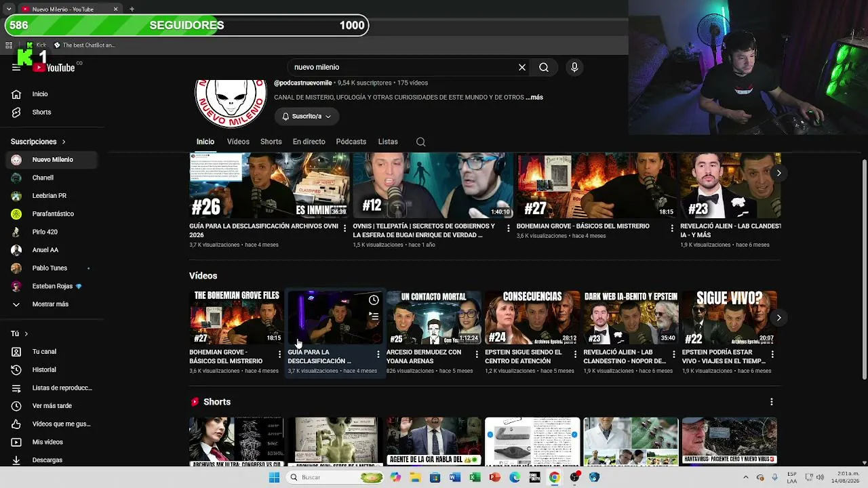The image size is (868, 488).
Task: Expand the Suscripciones section chevron
Action: click(64, 142)
